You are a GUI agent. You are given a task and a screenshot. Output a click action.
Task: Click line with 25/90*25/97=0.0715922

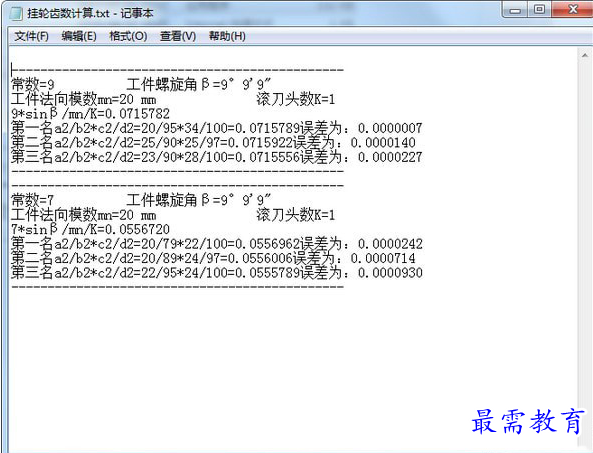pos(213,143)
